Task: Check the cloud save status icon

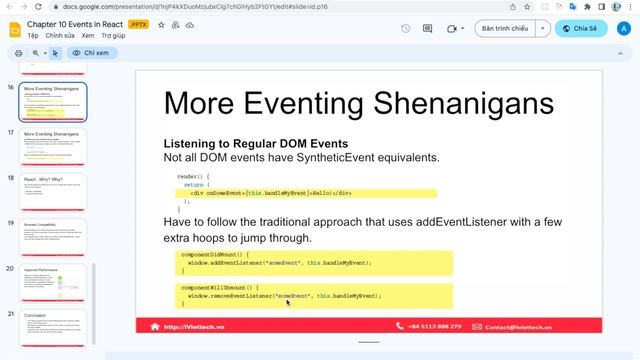Action: tap(190, 25)
